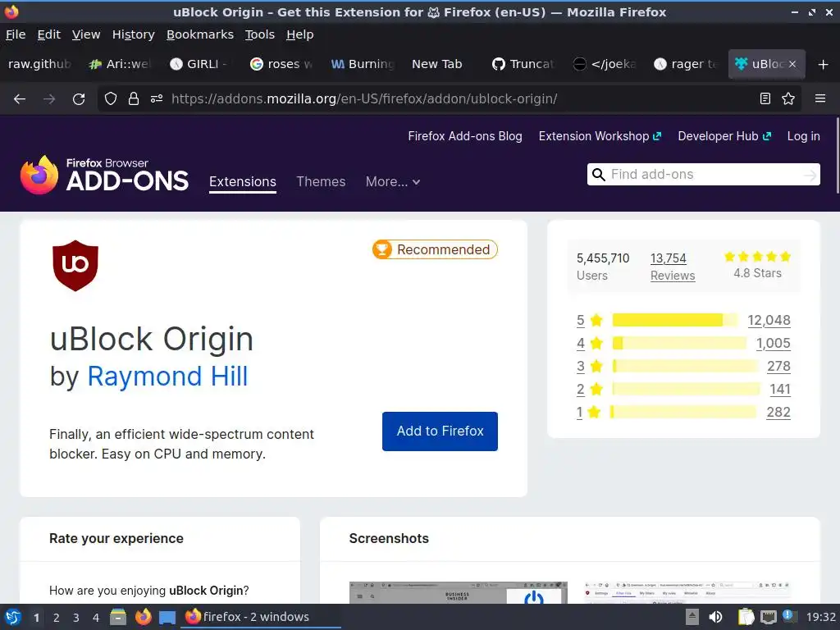The image size is (840, 630).
Task: Open the volume control in tray
Action: click(715, 617)
